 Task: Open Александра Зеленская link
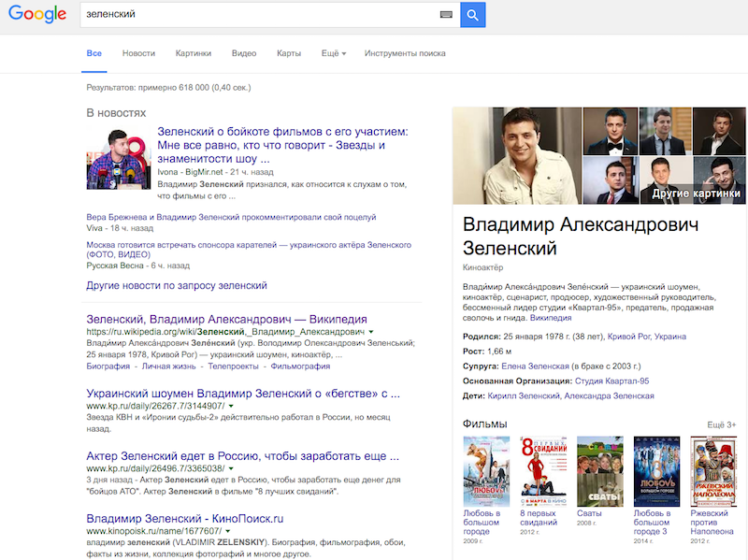point(610,395)
